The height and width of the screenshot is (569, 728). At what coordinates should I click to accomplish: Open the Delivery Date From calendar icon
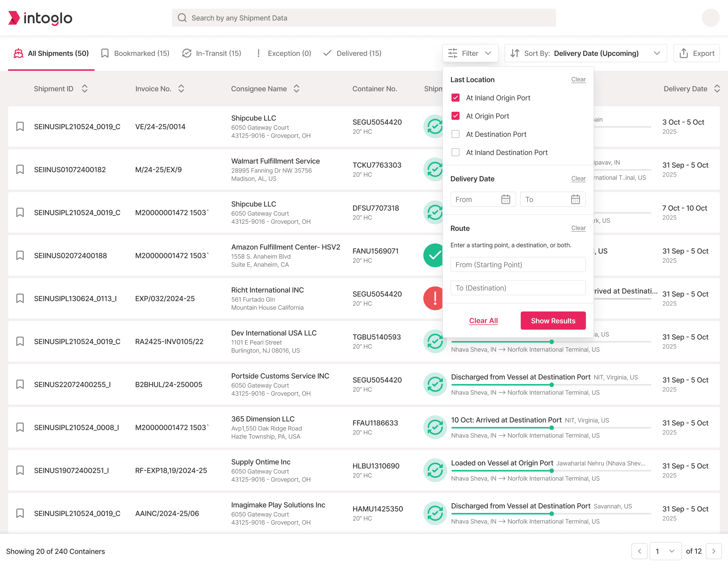506,200
